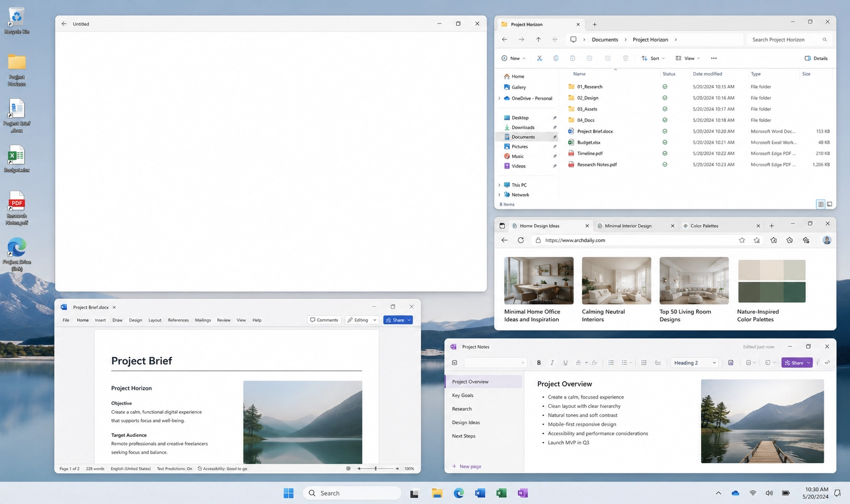Click the Windows Start button
The height and width of the screenshot is (504, 850).
point(288,493)
